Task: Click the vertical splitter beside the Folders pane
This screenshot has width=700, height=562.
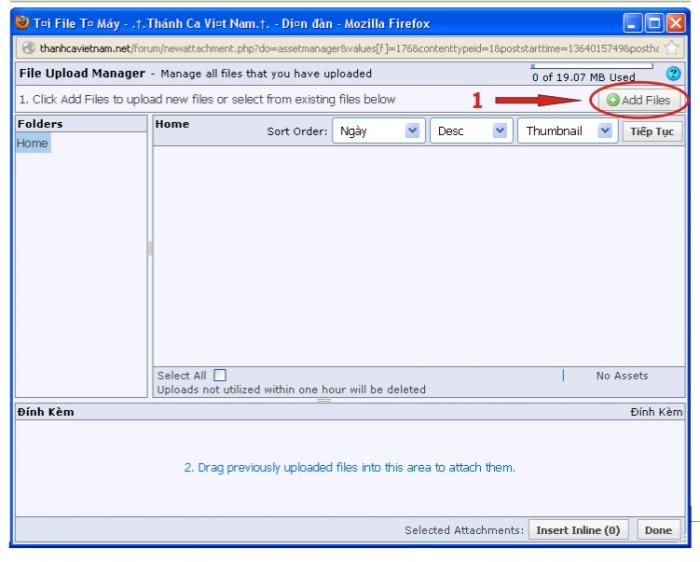Action: click(x=150, y=248)
